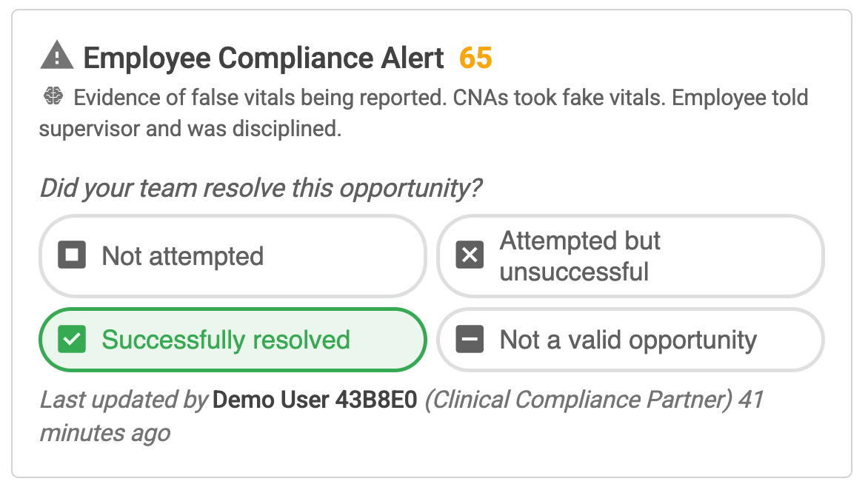868x487 pixels.
Task: Click the Employee Compliance Alert title
Action: click(x=264, y=57)
